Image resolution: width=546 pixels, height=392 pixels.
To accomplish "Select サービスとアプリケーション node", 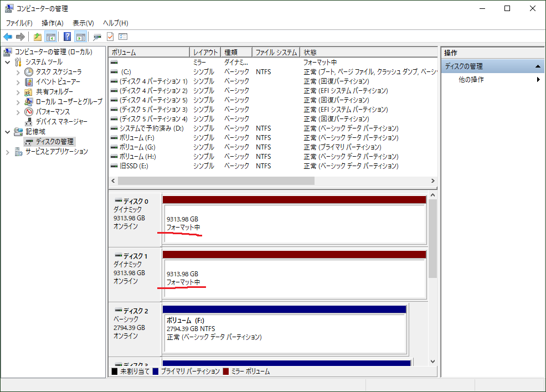I will 56,152.
